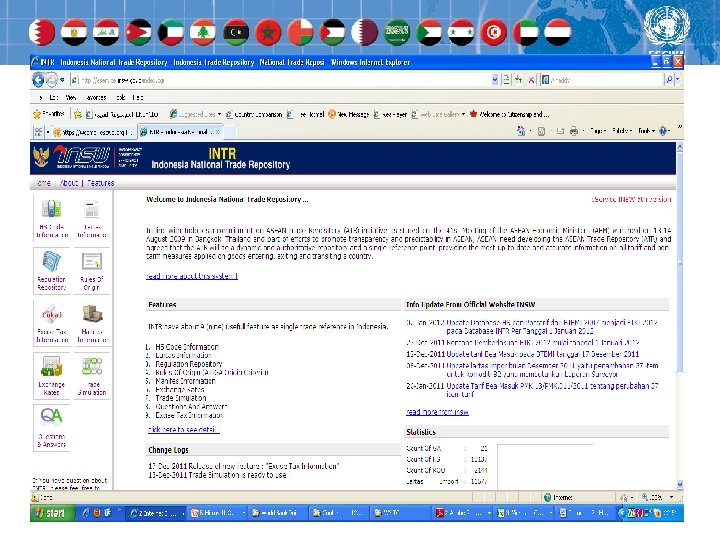
Task: Click inside the URL address field
Action: coord(280,80)
